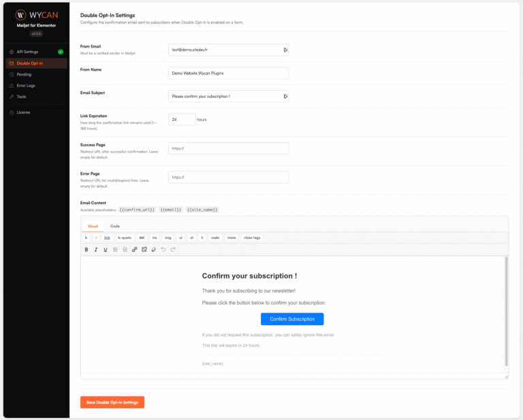Apply Italic formatting with the I icon
Viewport: 523px width, 420px height.
coord(96,249)
